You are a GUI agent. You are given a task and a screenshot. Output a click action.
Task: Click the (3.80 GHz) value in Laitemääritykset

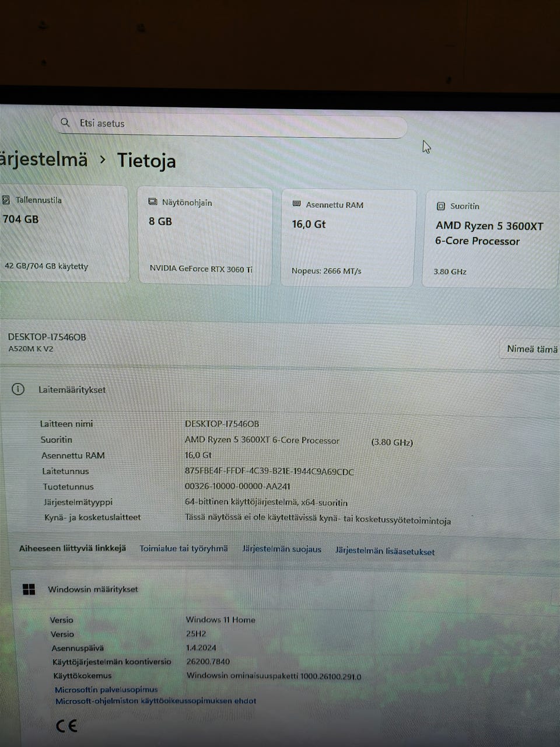(x=392, y=442)
